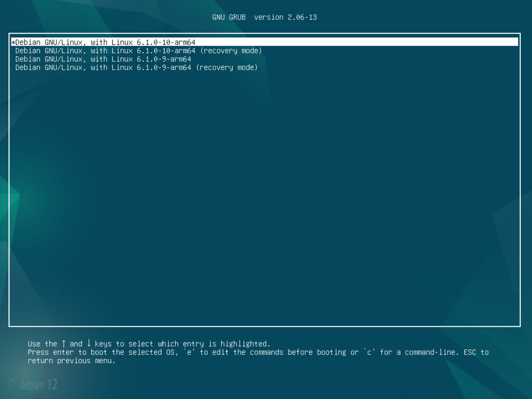
Task: Select the Debian GNU/Linux 6.1.0-10-arm64 entry
Action: [x=264, y=42]
